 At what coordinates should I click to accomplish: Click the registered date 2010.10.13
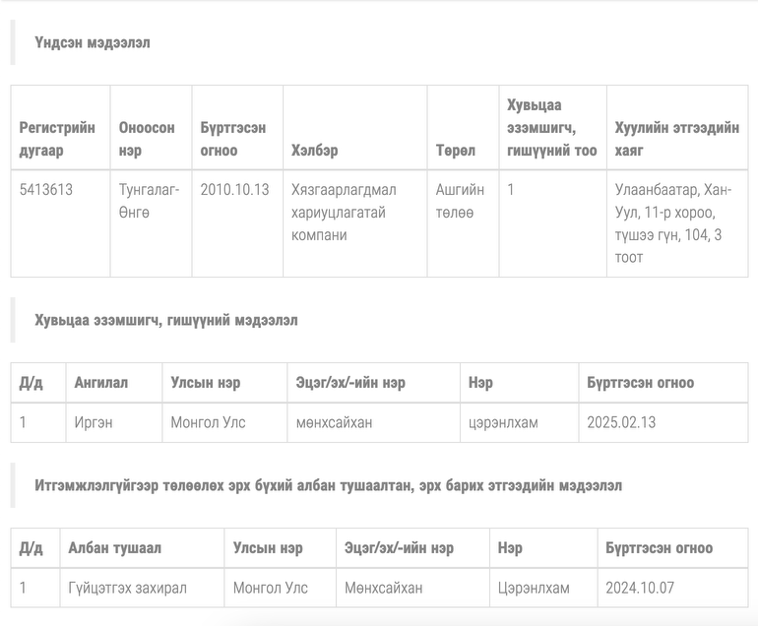(234, 189)
